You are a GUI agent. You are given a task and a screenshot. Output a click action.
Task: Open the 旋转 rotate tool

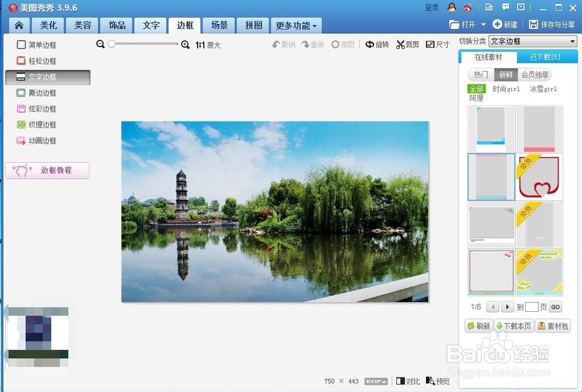pos(377,44)
